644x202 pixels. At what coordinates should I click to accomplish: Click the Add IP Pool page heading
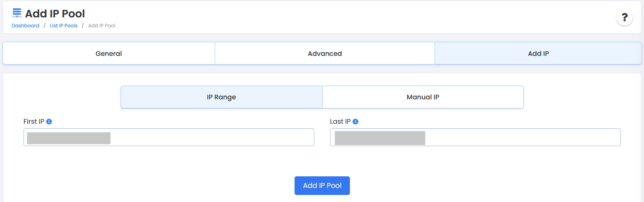[x=55, y=14]
